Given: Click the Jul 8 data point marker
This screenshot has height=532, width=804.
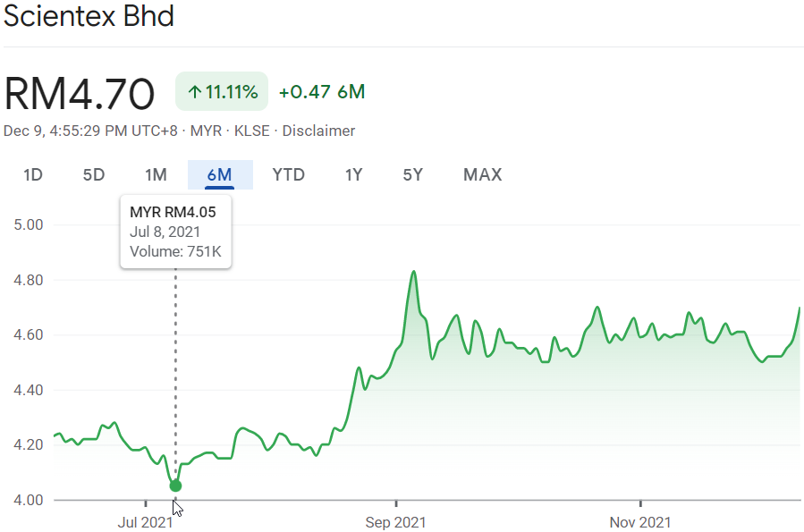Looking at the screenshot, I should (x=175, y=486).
